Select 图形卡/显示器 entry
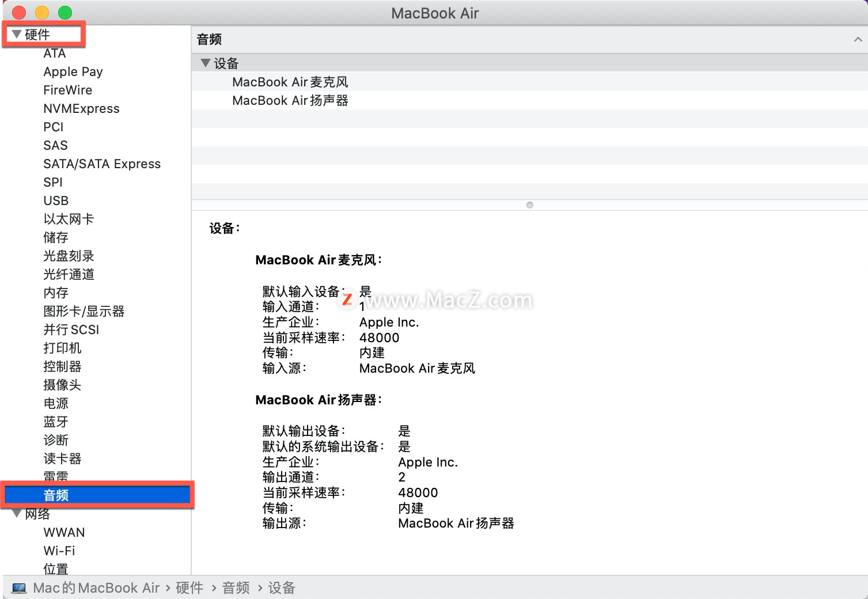The image size is (868, 599). click(x=84, y=311)
